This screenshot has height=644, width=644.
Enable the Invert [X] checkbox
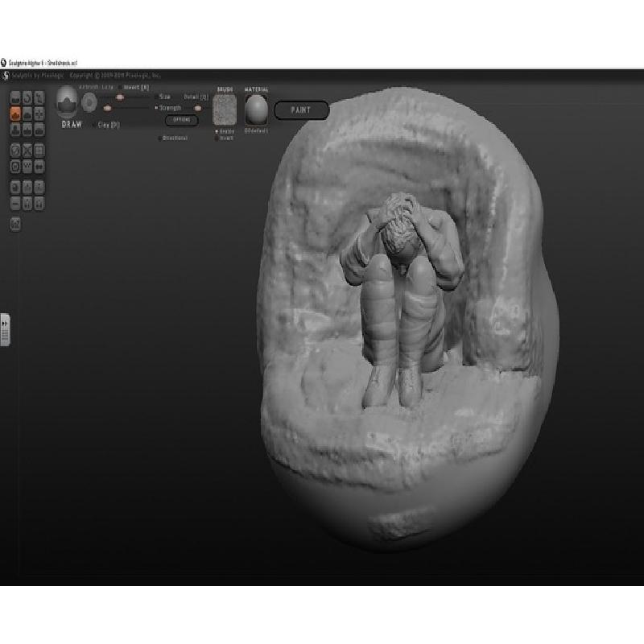121,87
